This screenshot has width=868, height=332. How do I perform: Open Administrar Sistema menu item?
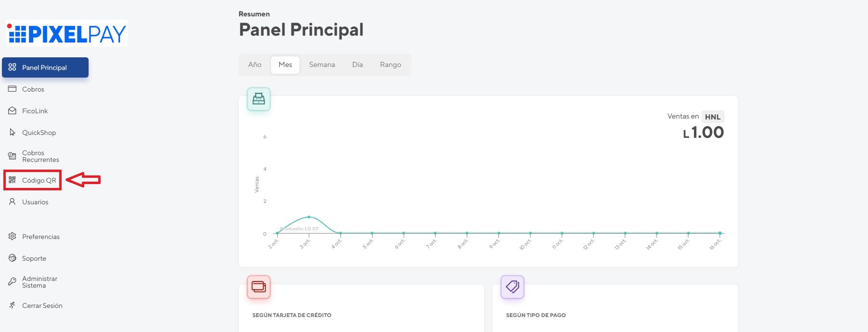coord(39,282)
